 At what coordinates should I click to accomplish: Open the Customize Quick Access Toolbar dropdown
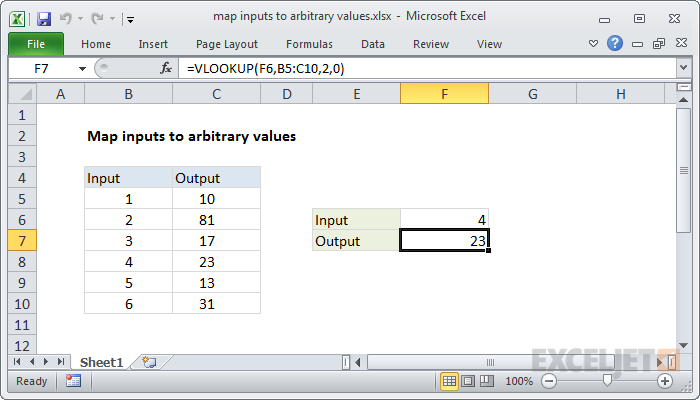[x=131, y=18]
